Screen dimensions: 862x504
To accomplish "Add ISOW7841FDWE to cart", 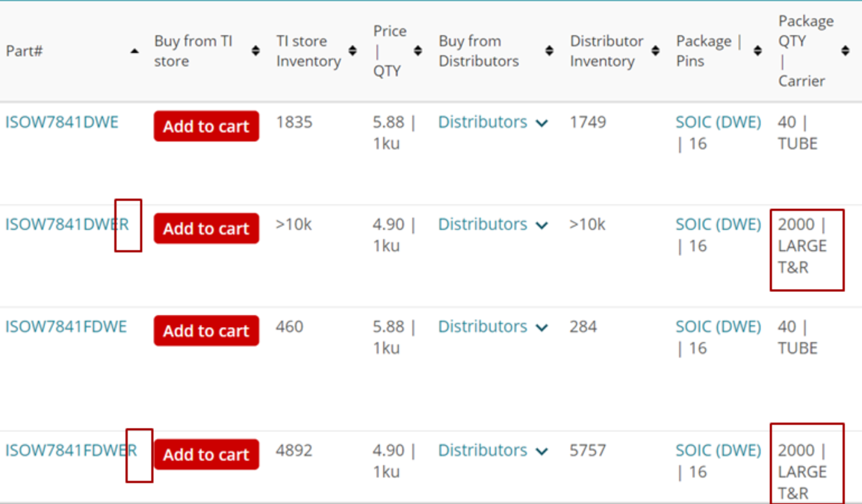I will [206, 331].
